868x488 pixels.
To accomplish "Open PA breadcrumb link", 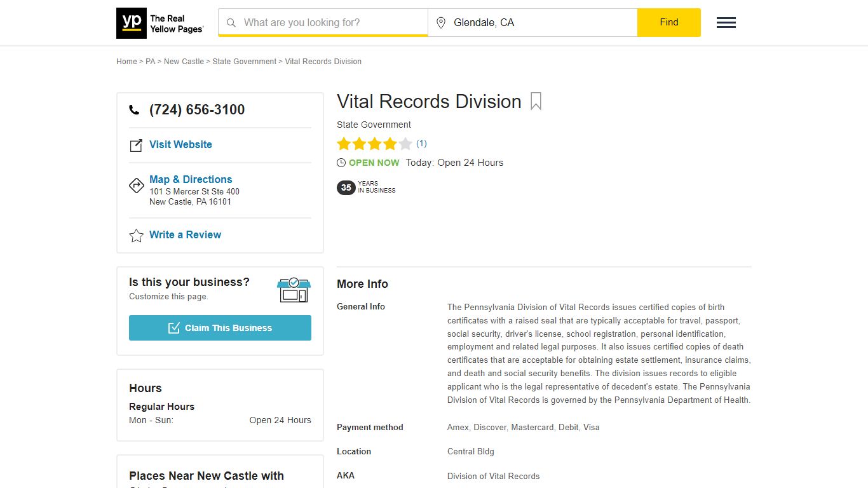I will click(151, 62).
